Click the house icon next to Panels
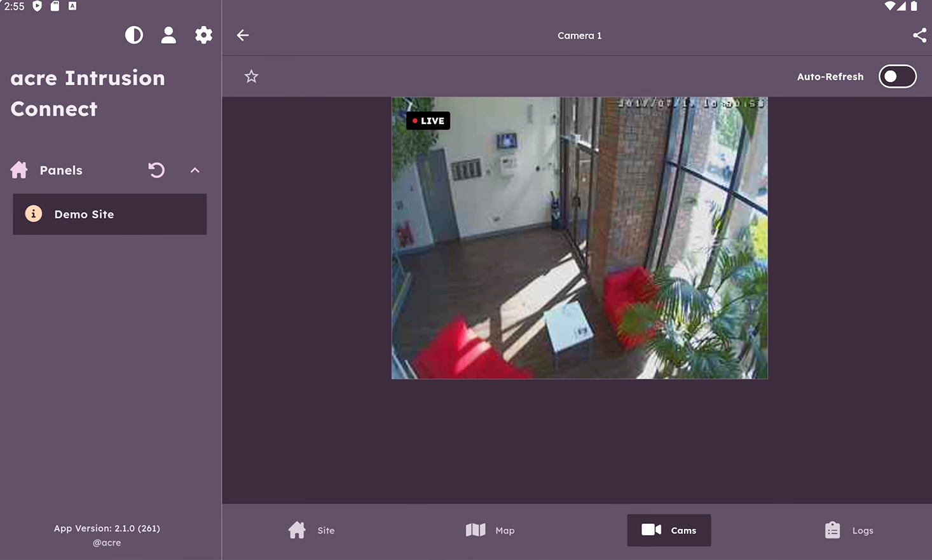932x560 pixels. coord(19,170)
